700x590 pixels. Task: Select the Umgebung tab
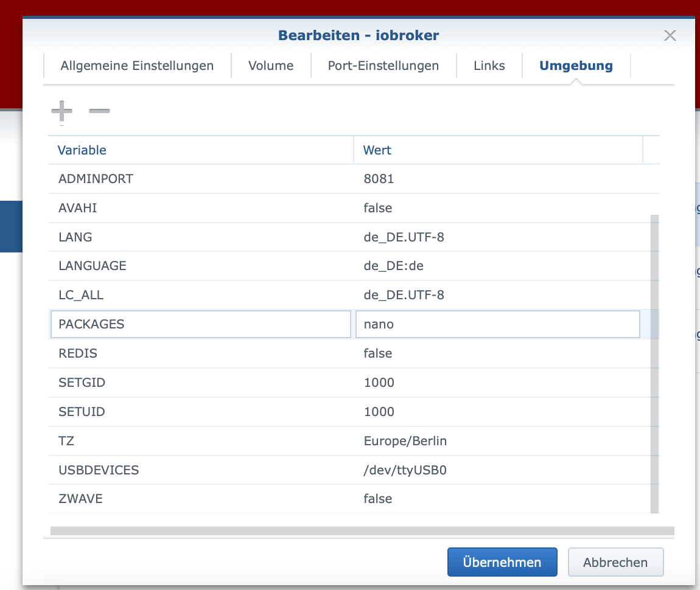[x=576, y=66]
